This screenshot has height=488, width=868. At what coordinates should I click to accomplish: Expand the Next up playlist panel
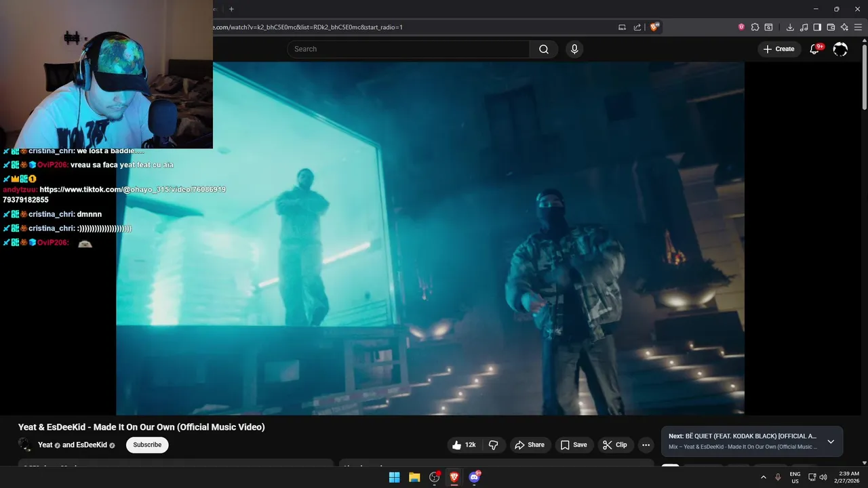(x=831, y=441)
